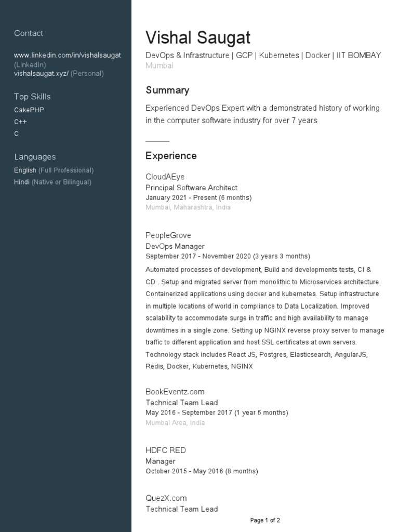
Task: Click the PeopleGrove company name
Action: (168, 235)
